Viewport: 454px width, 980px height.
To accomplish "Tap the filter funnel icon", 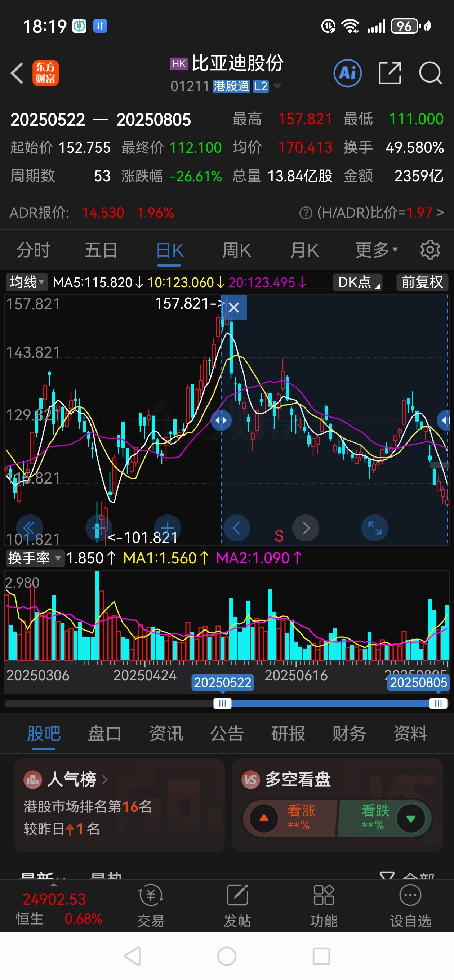I will (x=387, y=876).
